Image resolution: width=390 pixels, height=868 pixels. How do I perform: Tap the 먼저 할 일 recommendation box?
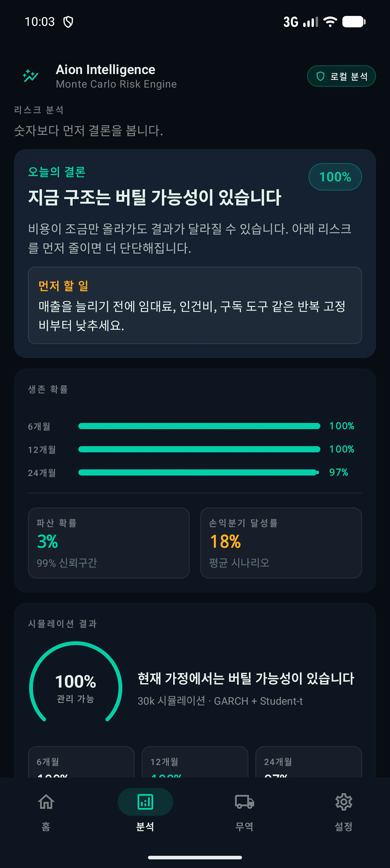point(195,305)
